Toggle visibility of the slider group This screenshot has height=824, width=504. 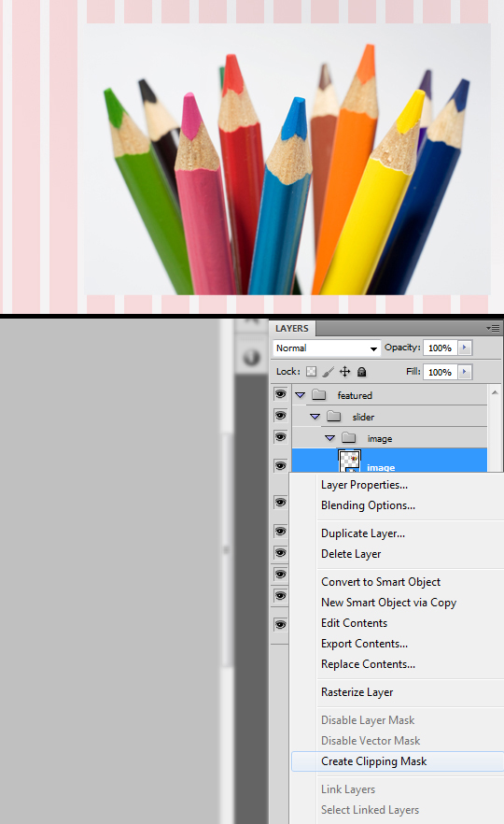tap(280, 416)
